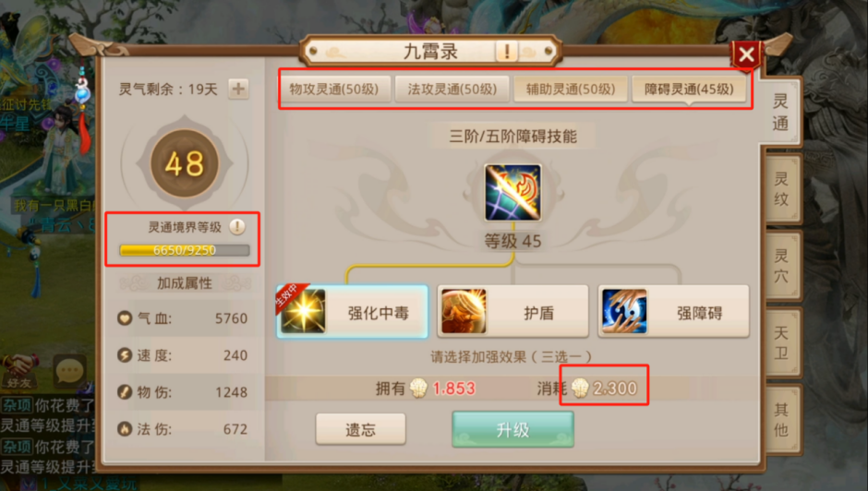Switch to 物攻灵通(50级) tab

(333, 90)
